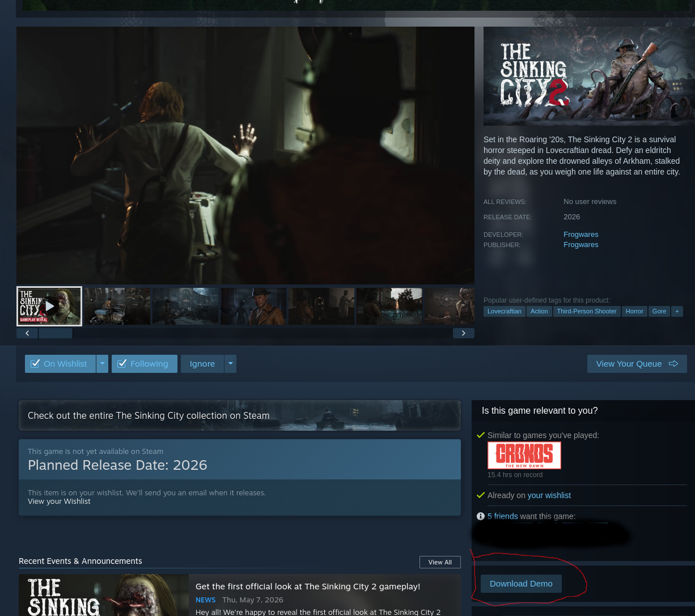Image resolution: width=695 pixels, height=616 pixels.
Task: Click 'Planned Release Date: 2026' text
Action: coord(117,465)
